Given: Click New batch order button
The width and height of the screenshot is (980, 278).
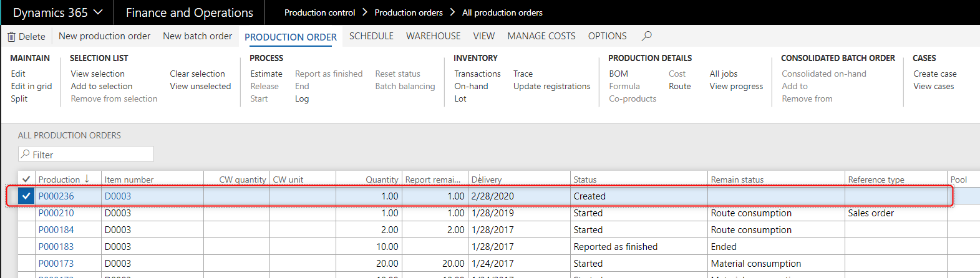Looking at the screenshot, I should pos(197,36).
